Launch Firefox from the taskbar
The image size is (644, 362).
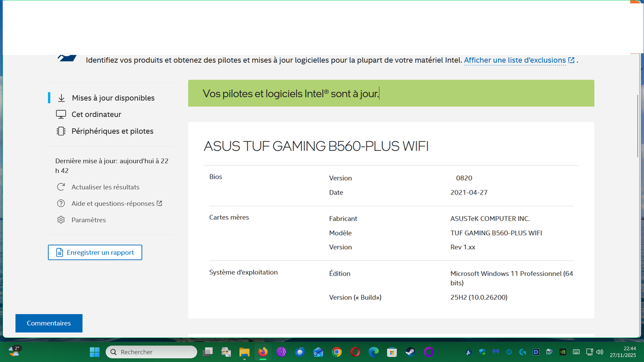click(263, 352)
